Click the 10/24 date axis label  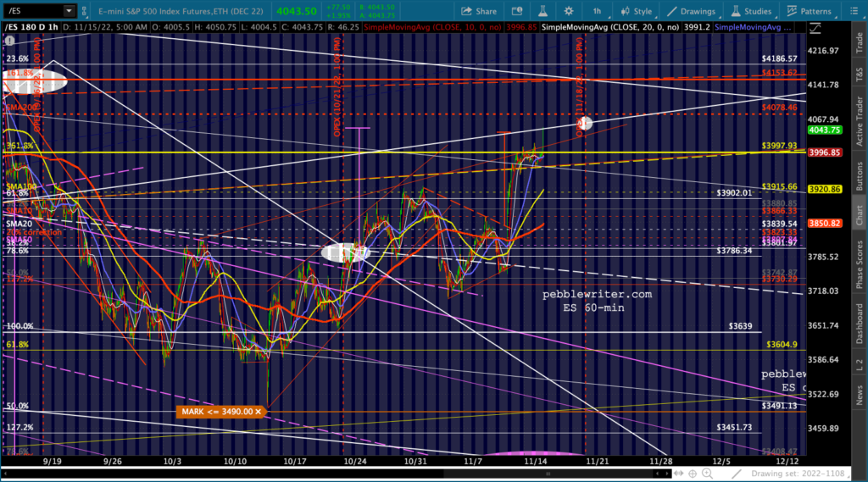coord(355,461)
